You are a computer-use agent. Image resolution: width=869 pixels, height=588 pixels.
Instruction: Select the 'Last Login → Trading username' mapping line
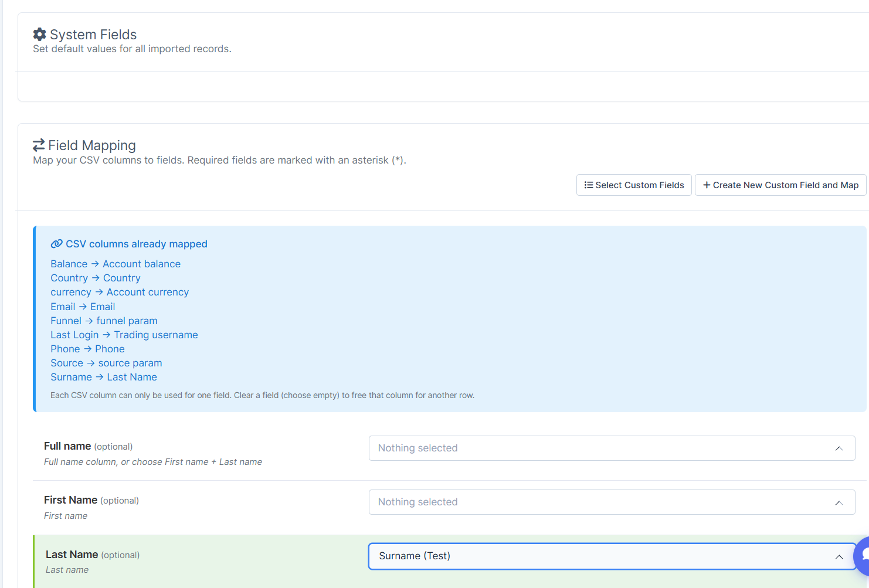coord(124,335)
